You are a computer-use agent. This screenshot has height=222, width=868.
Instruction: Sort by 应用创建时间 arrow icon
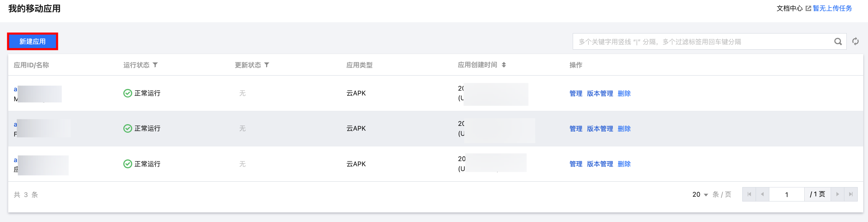point(504,65)
